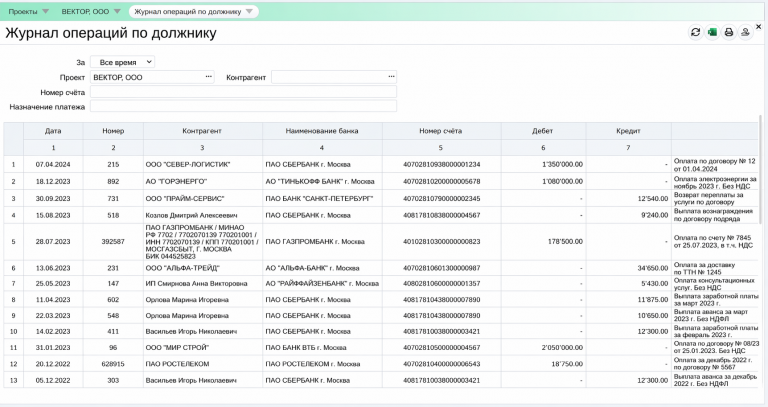Refresh the journal with the reload icon
This screenshot has height=407, width=768.
pos(696,32)
